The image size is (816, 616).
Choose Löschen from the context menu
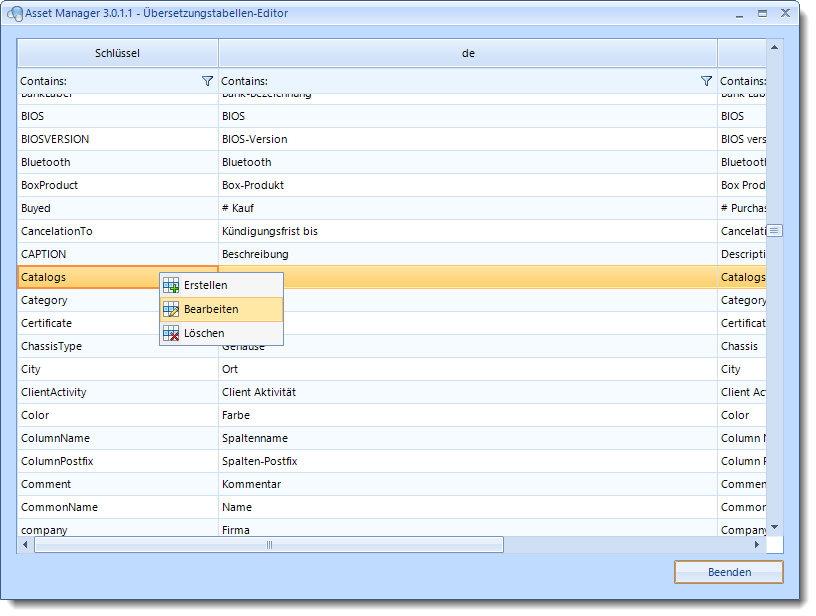tap(222, 333)
